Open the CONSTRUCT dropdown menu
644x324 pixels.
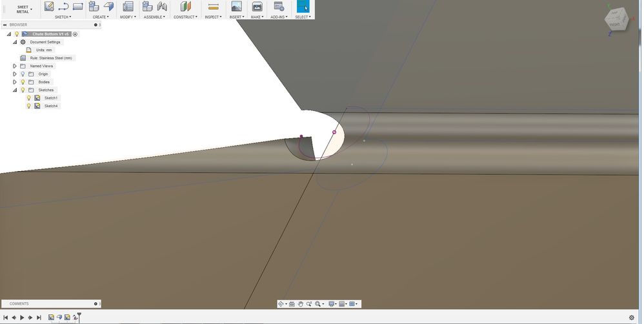(x=185, y=17)
